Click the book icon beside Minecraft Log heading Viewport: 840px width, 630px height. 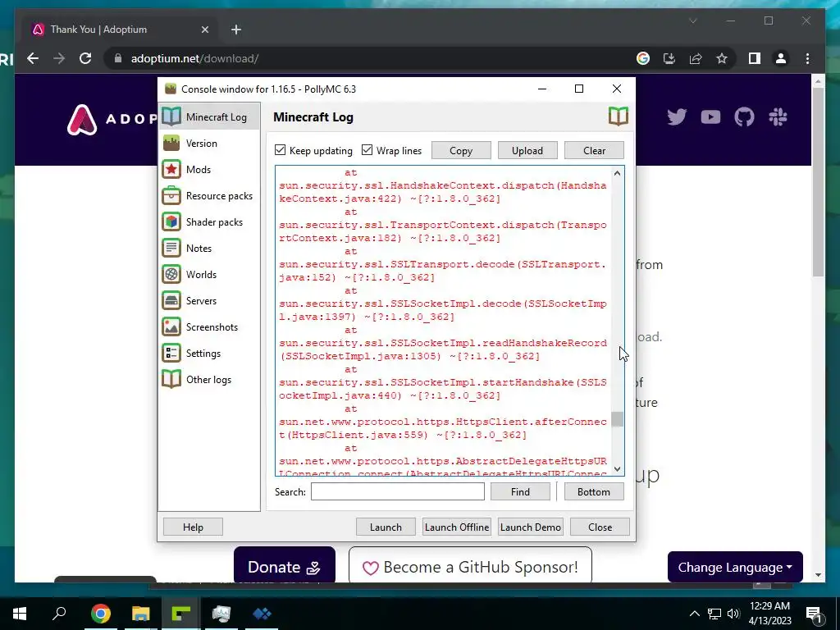[619, 116]
